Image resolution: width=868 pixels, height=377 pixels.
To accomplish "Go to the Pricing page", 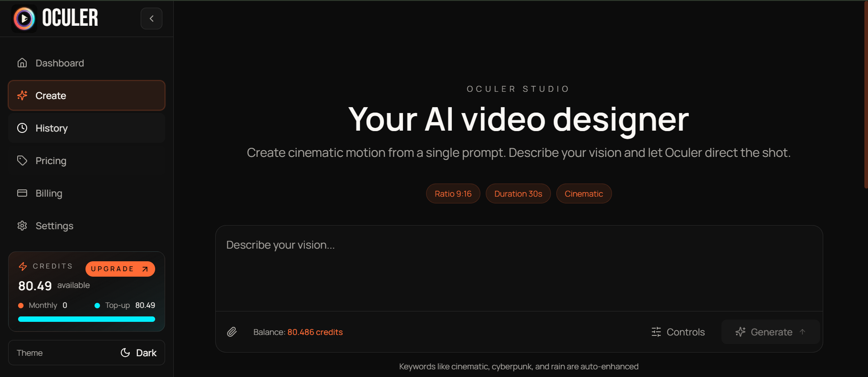I will pyautogui.click(x=86, y=160).
